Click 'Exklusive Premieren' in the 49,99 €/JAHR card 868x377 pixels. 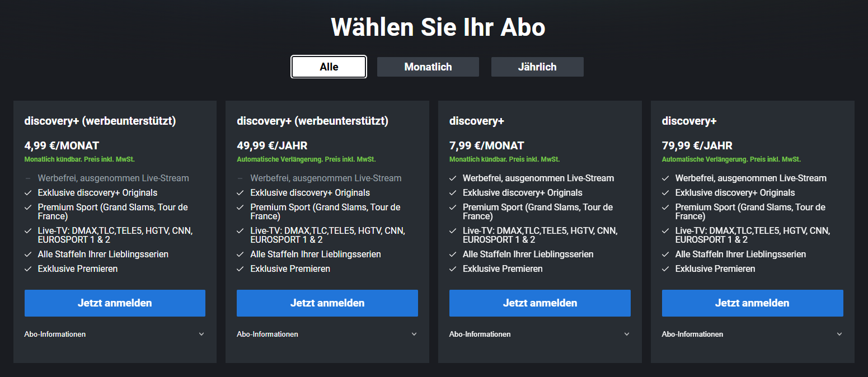tap(290, 269)
